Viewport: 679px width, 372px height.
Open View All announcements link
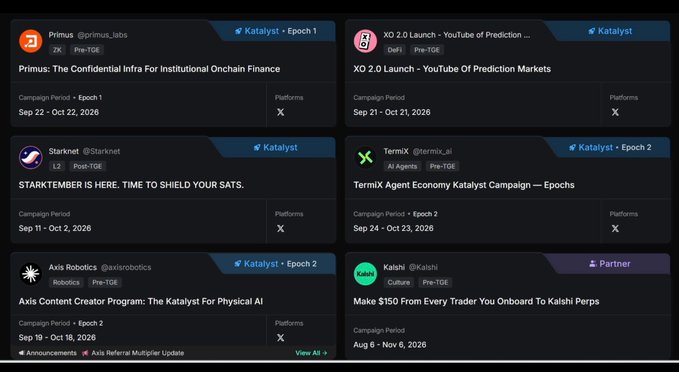[x=311, y=353]
